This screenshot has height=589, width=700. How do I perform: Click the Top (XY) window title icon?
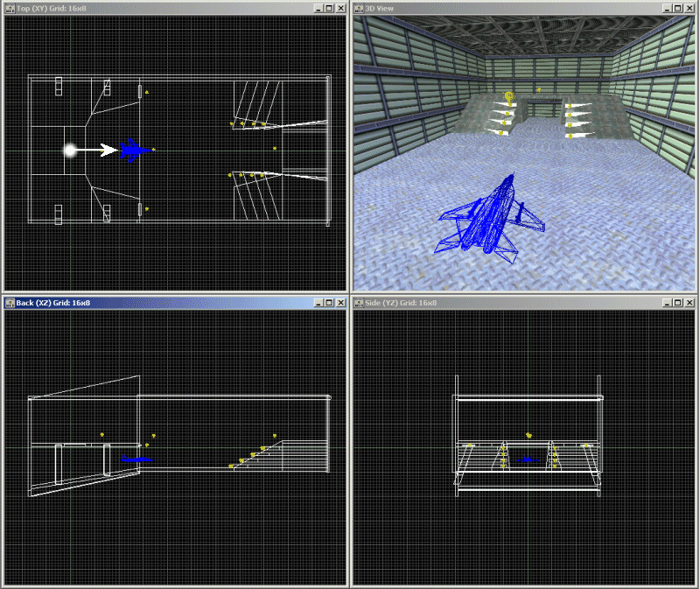(x=10, y=8)
